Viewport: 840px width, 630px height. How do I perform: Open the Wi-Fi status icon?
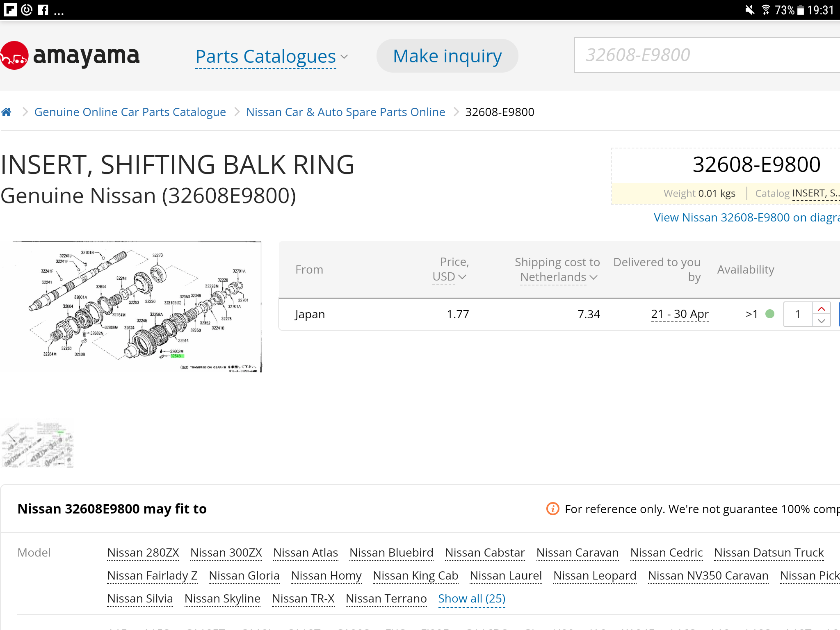click(x=765, y=9)
